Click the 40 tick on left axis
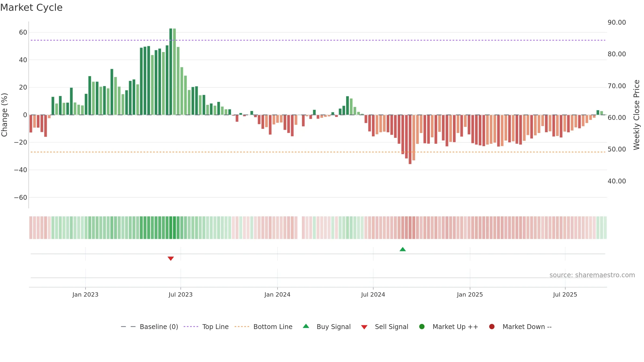 [x=23, y=60]
